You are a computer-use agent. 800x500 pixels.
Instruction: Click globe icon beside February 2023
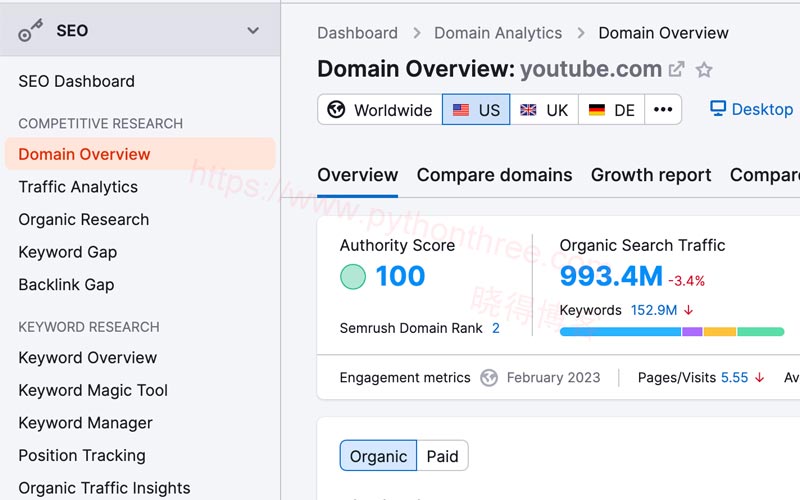pyautogui.click(x=489, y=378)
